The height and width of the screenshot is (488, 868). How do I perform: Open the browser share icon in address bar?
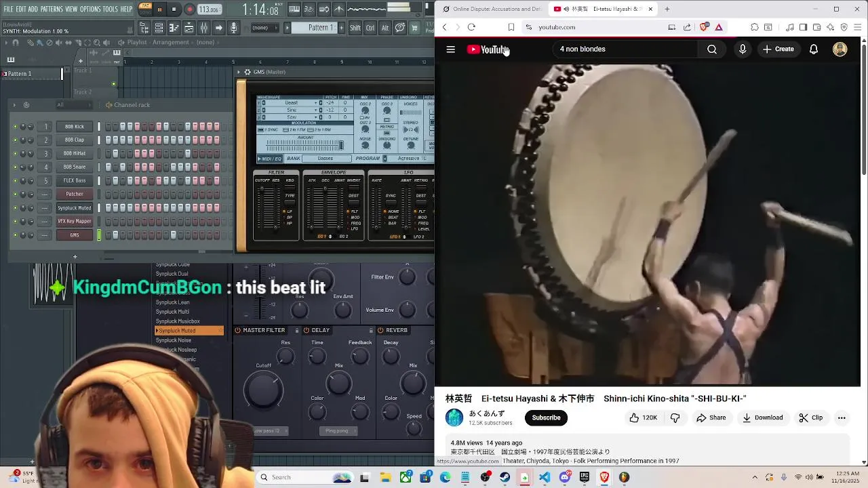coord(687,27)
